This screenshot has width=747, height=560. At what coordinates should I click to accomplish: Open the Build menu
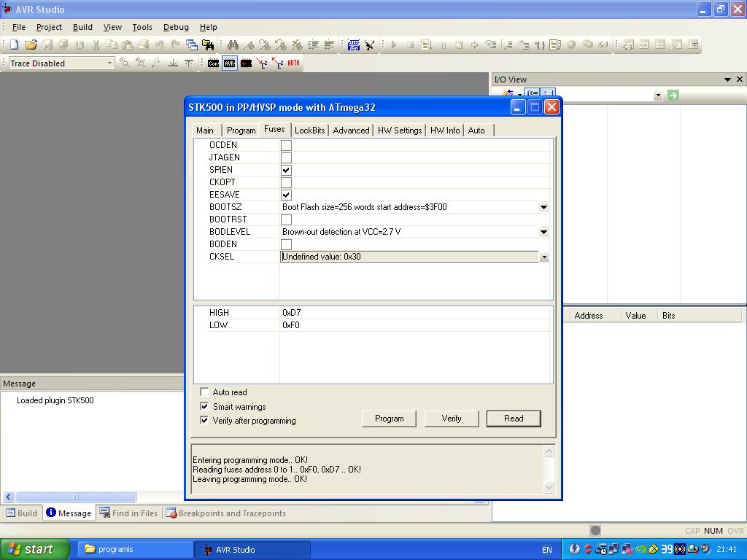point(82,27)
